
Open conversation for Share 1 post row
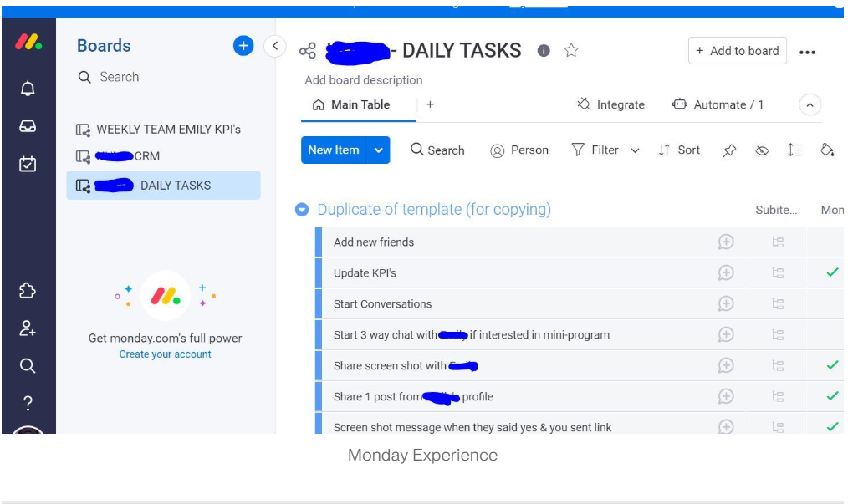(x=726, y=396)
